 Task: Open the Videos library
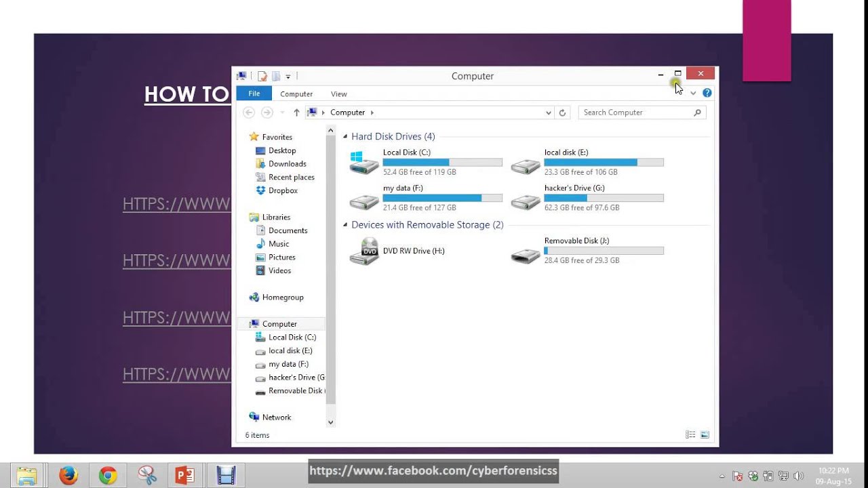pos(279,270)
